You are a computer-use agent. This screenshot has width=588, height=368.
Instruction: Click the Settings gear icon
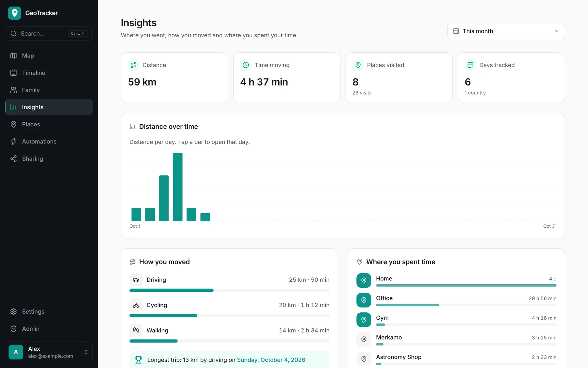[13, 311]
